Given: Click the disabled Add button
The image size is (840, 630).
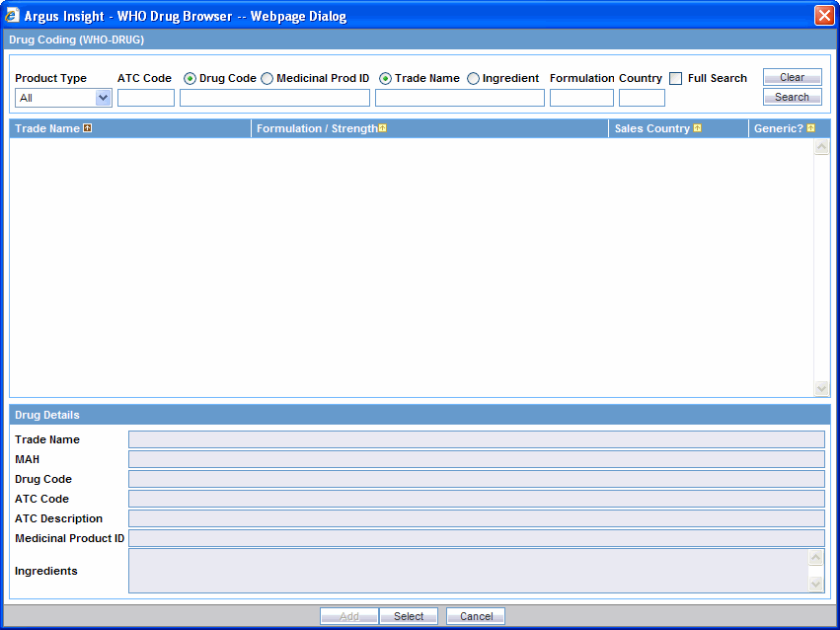Looking at the screenshot, I should (x=349, y=616).
